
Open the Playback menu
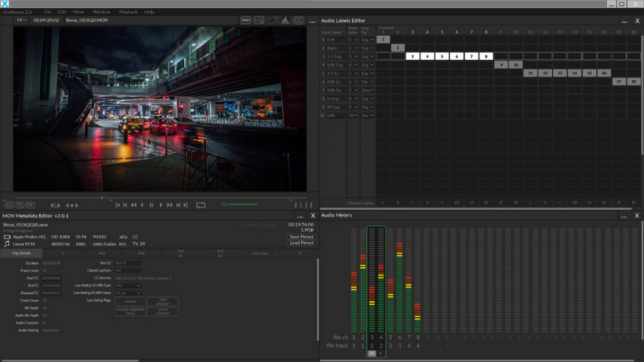click(x=128, y=12)
